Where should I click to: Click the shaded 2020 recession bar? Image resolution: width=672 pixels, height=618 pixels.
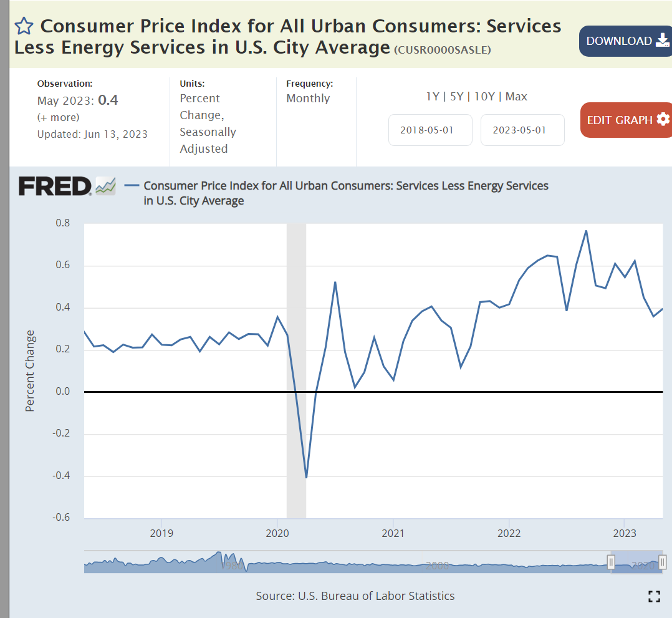[x=296, y=349]
